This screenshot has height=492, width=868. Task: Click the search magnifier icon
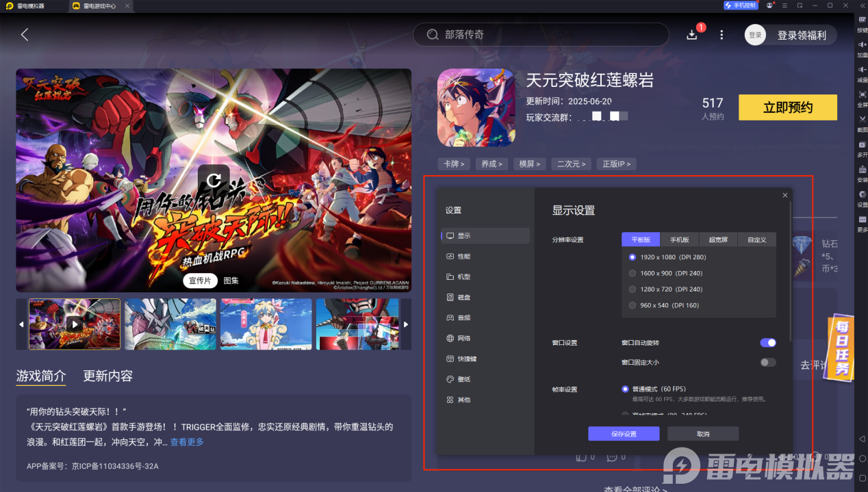(x=433, y=35)
